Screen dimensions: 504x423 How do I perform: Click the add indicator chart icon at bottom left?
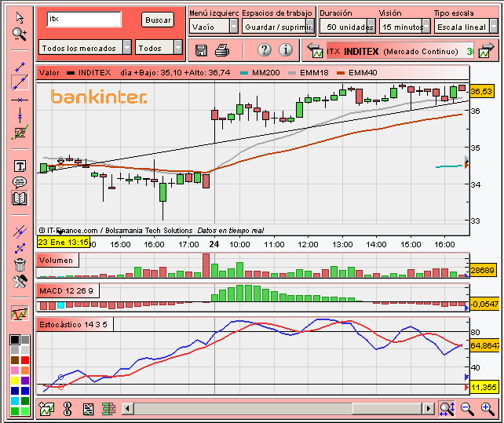click(46, 409)
